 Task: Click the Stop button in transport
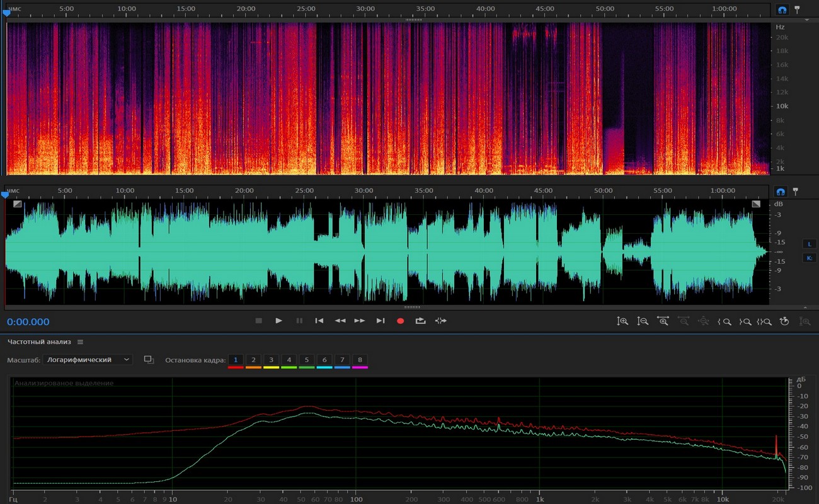click(258, 321)
